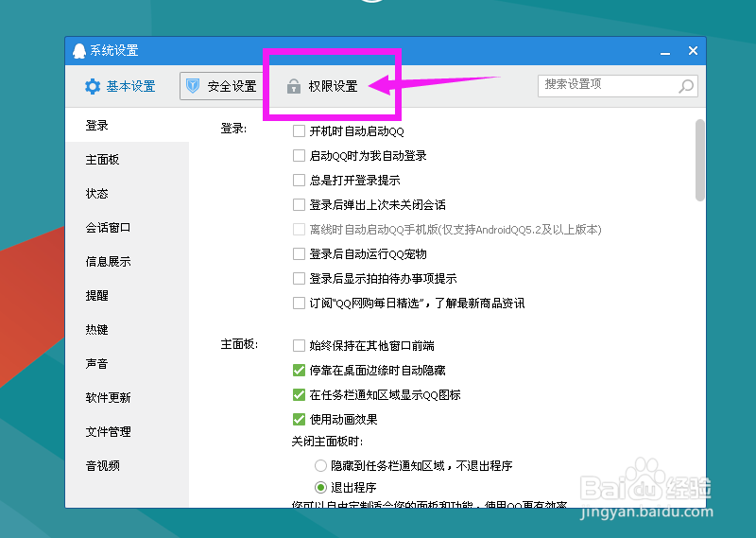Enable 开机时自动启动QQ checkbox
Image resolution: width=756 pixels, height=538 pixels.
pyautogui.click(x=299, y=130)
